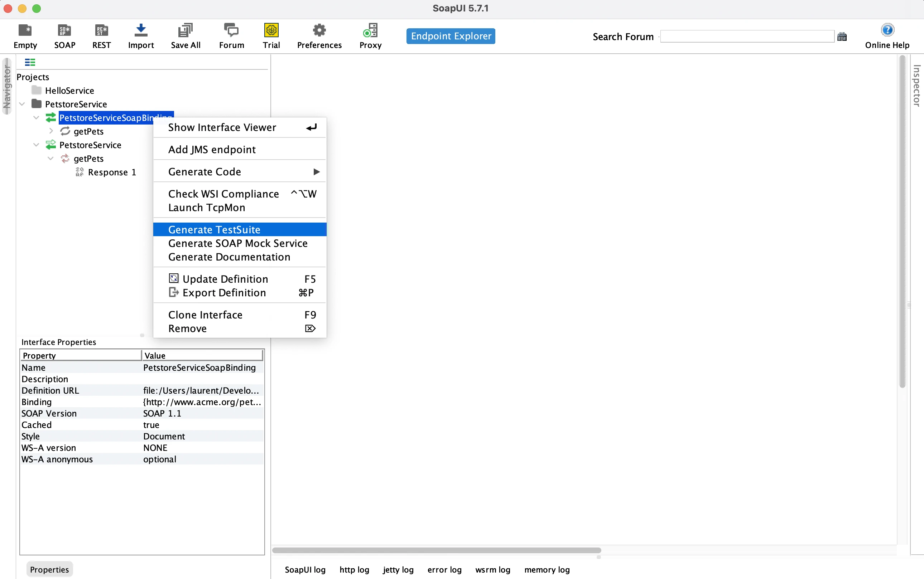Click the Properties button at bottom
This screenshot has width=924, height=579.
click(49, 569)
